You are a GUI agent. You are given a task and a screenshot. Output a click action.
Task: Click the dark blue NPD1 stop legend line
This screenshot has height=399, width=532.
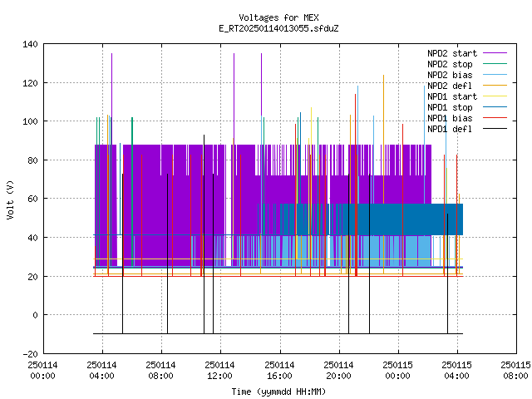tap(495, 107)
